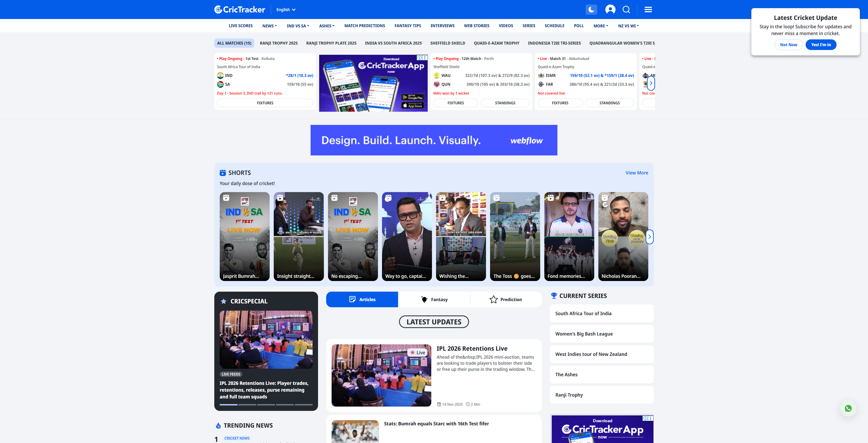Click View More in Shorts section
Viewport: 868px width, 443px height.
click(637, 173)
